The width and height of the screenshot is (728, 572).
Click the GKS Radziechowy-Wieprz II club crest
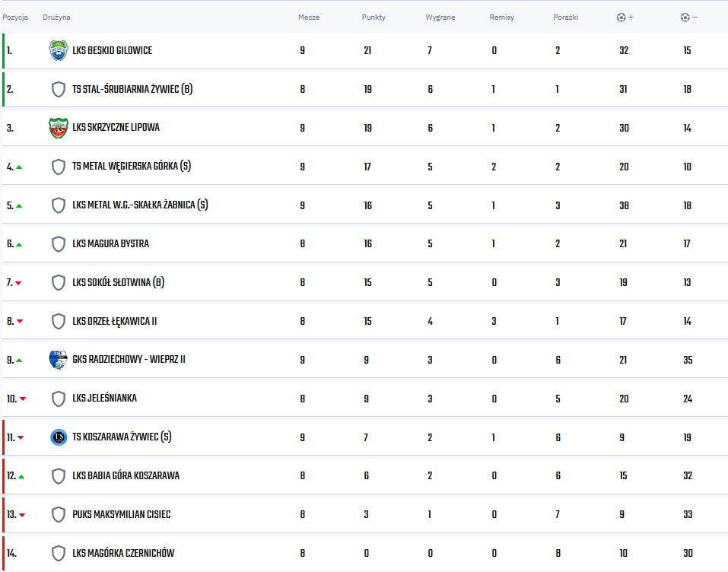[59, 360]
